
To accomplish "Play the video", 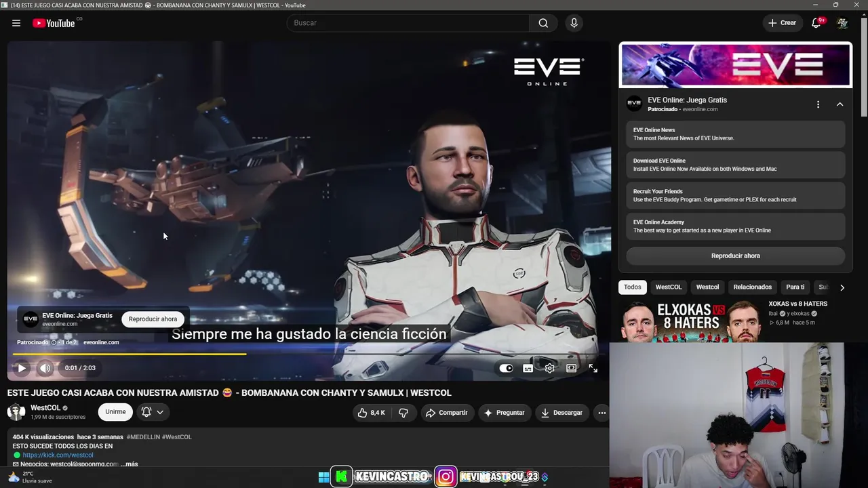I will 22,368.
